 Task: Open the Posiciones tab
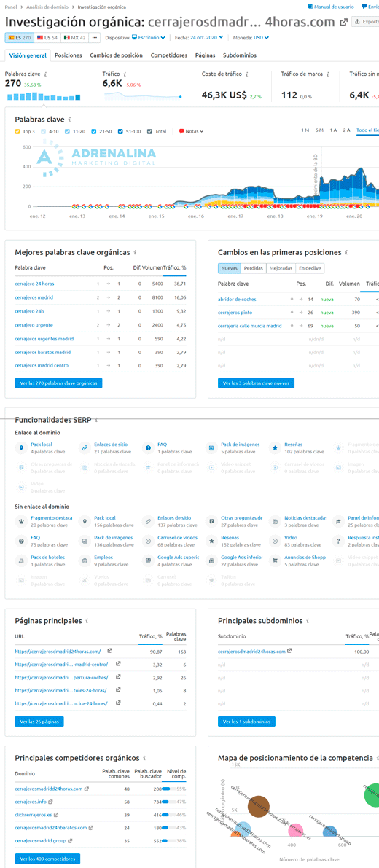pos(69,55)
